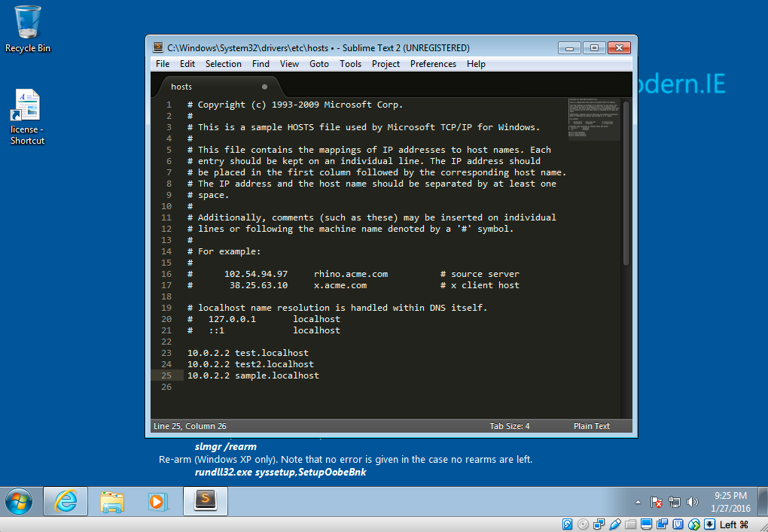The height and width of the screenshot is (532, 768).
Task: Change Tab Size: 4 setting
Action: 510,426
